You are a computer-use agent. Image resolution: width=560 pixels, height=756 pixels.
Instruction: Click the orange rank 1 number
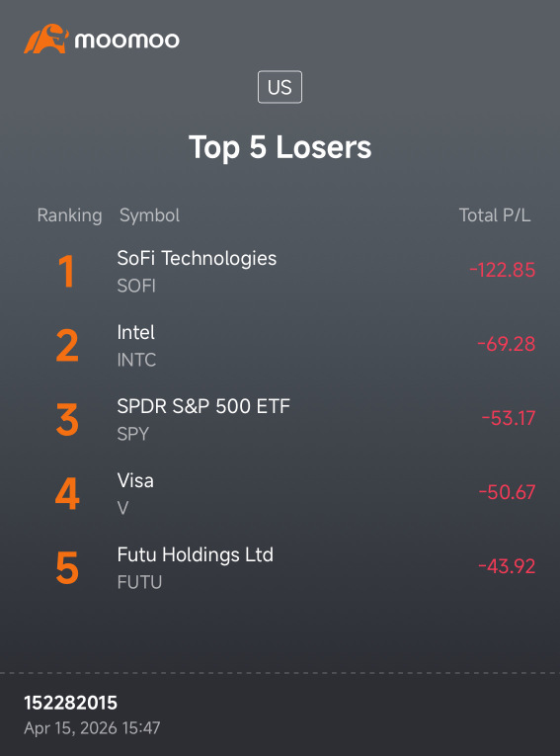[x=66, y=272]
